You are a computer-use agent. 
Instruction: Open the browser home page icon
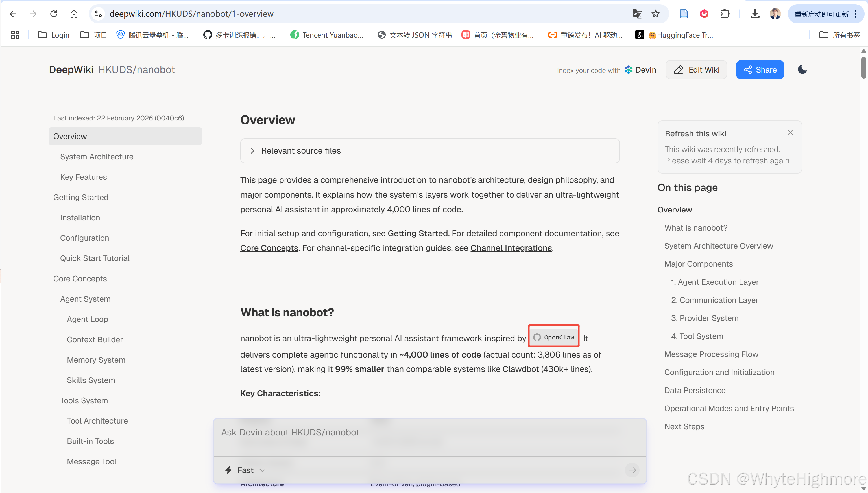[x=74, y=14]
